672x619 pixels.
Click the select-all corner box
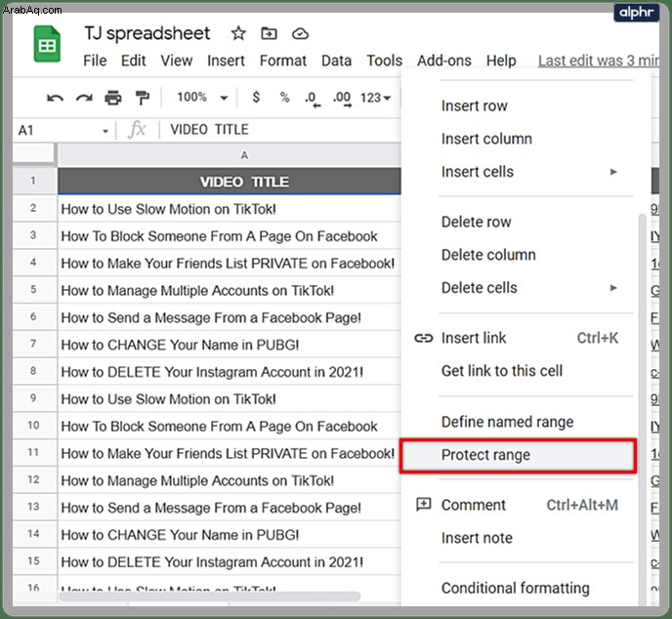pyautogui.click(x=34, y=154)
